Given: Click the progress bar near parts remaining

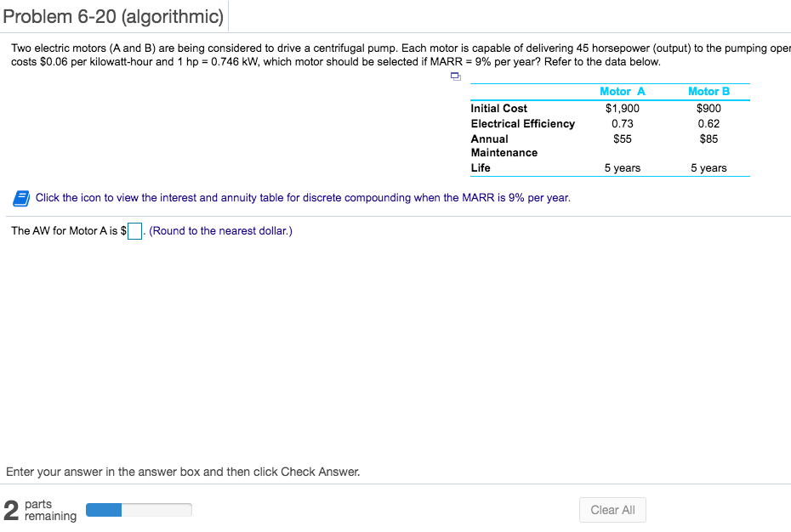Looking at the screenshot, I should [139, 509].
